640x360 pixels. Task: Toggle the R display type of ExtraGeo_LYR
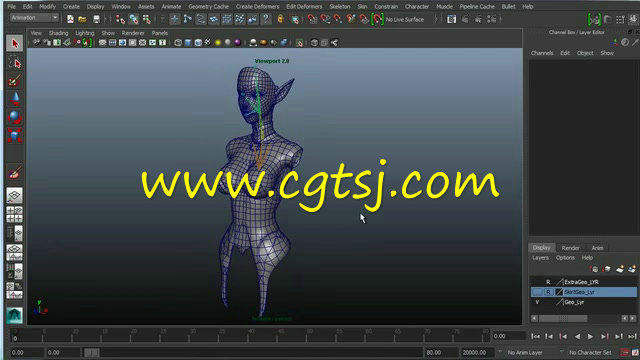[548, 282]
